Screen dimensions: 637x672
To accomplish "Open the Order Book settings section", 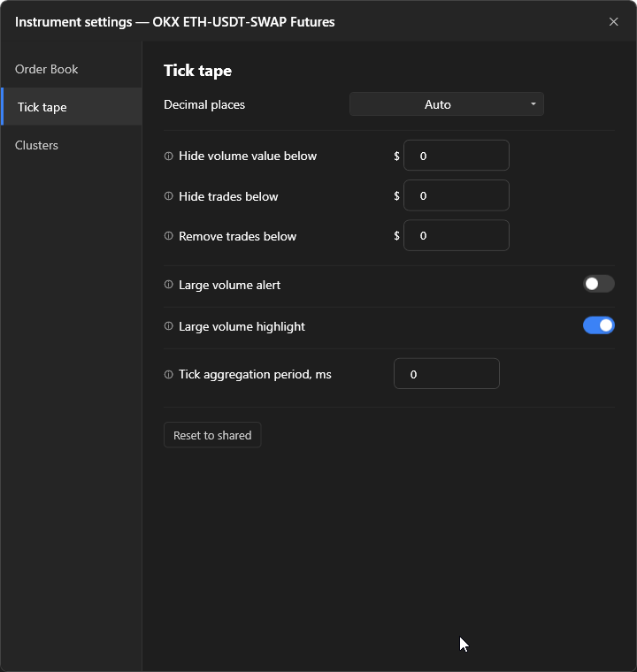I will point(71,69).
